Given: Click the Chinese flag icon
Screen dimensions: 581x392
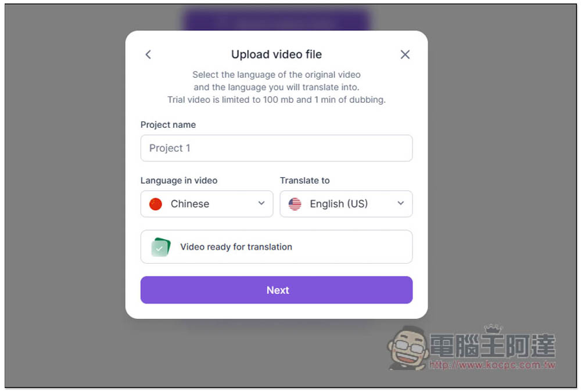Looking at the screenshot, I should coord(156,204).
